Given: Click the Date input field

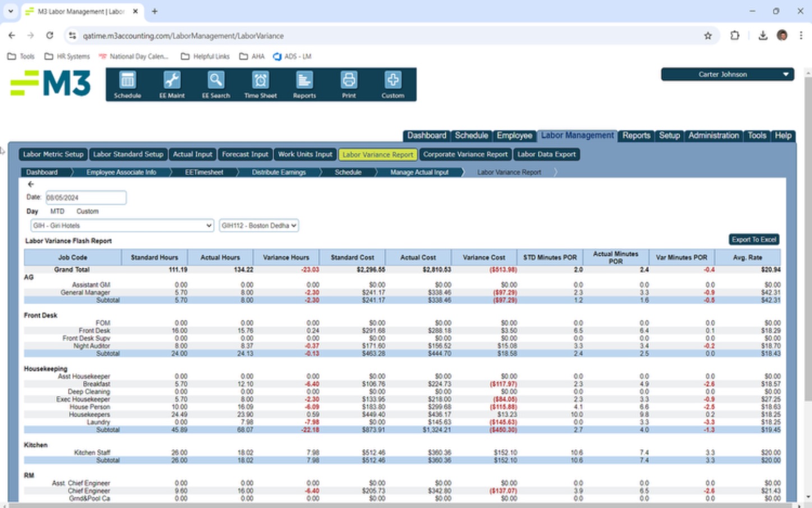Looking at the screenshot, I should (x=86, y=198).
